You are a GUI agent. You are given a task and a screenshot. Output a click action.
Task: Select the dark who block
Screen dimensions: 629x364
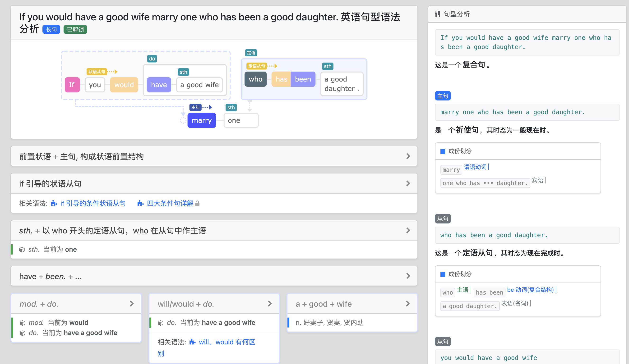tap(256, 79)
